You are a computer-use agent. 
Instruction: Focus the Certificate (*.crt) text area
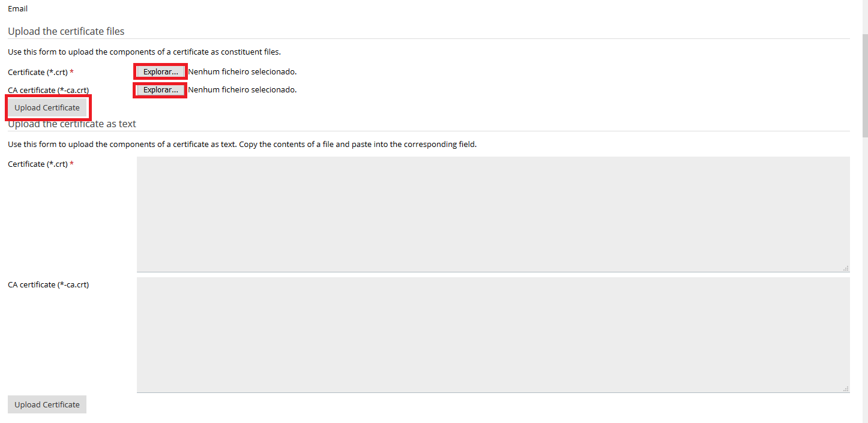[x=493, y=214]
